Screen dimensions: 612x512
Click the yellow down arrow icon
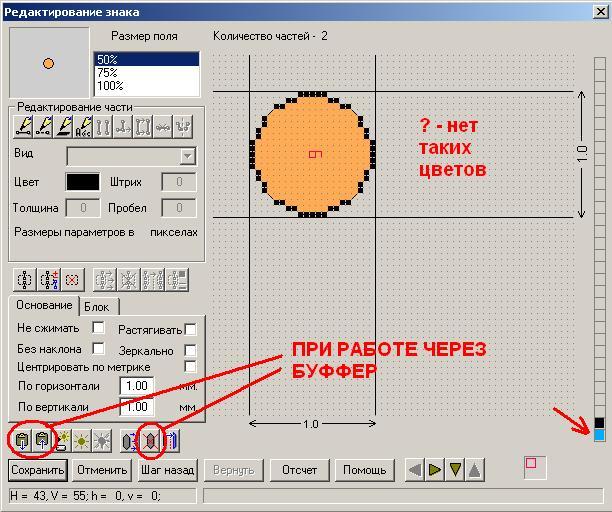[x=455, y=469]
